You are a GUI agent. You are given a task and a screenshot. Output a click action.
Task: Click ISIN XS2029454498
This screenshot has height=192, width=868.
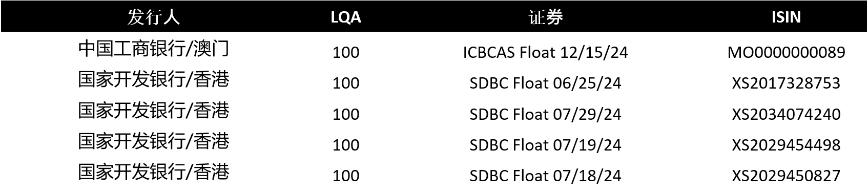click(786, 145)
